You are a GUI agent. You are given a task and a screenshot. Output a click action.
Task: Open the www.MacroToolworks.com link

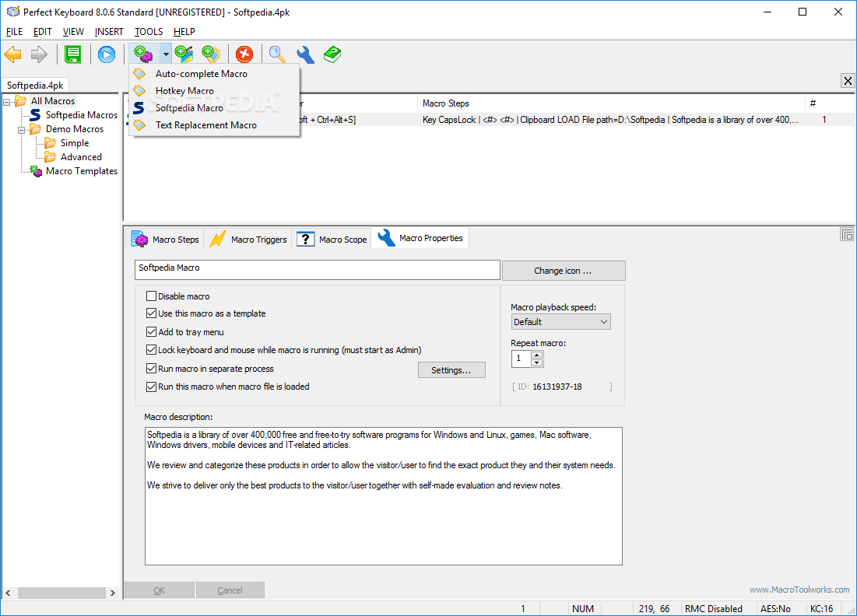click(799, 590)
